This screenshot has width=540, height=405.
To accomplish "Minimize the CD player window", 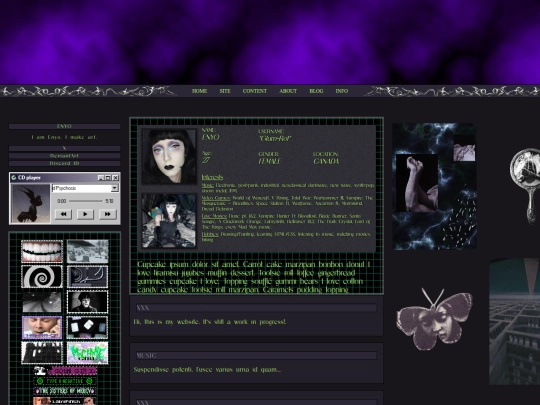I will tap(101, 178).
